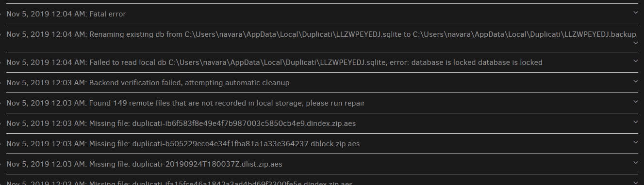
Task: Open the Fatal error log message
Action: point(66,14)
